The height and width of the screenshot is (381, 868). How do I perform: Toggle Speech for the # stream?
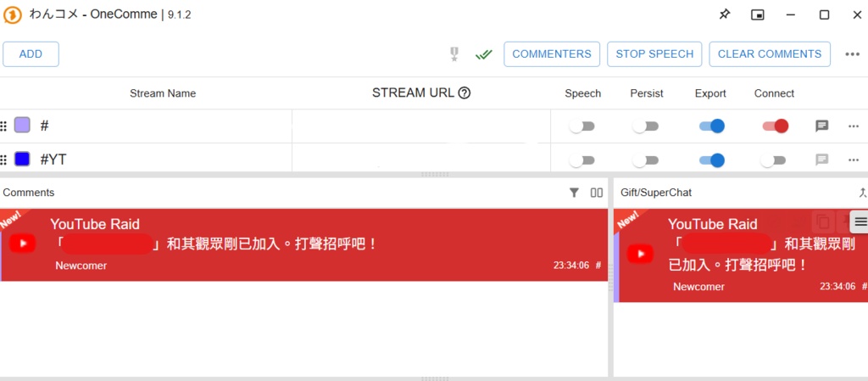pos(581,126)
